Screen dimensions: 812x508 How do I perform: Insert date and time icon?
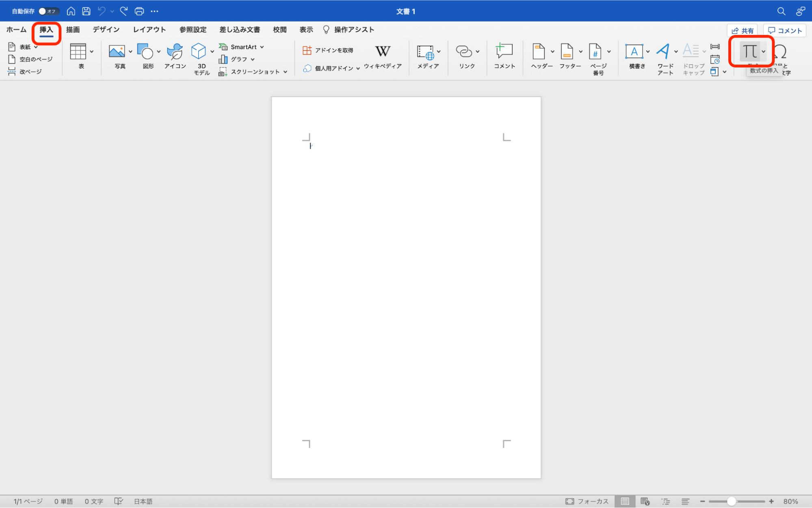pos(715,59)
